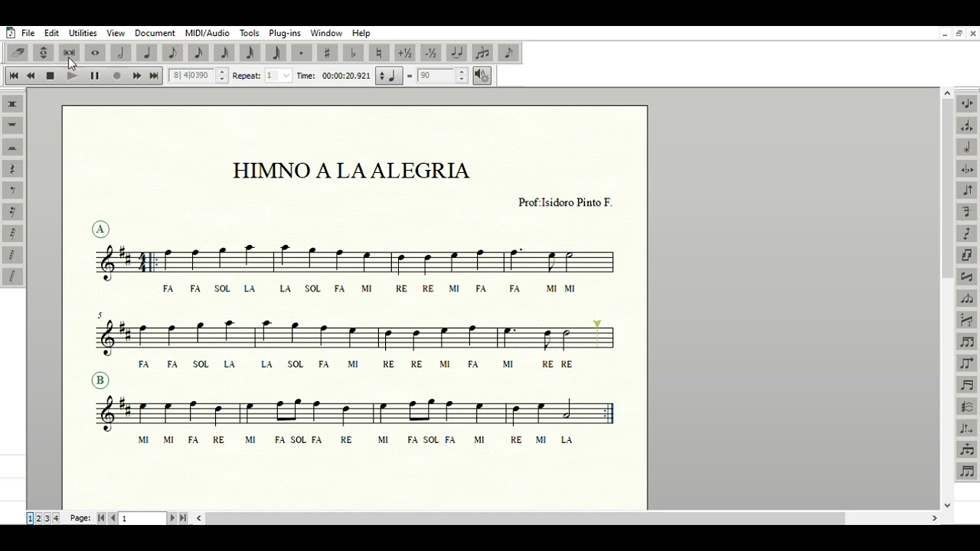Image resolution: width=980 pixels, height=551 pixels.
Task: Click the stepper beside tempo value 90
Action: coord(462,76)
